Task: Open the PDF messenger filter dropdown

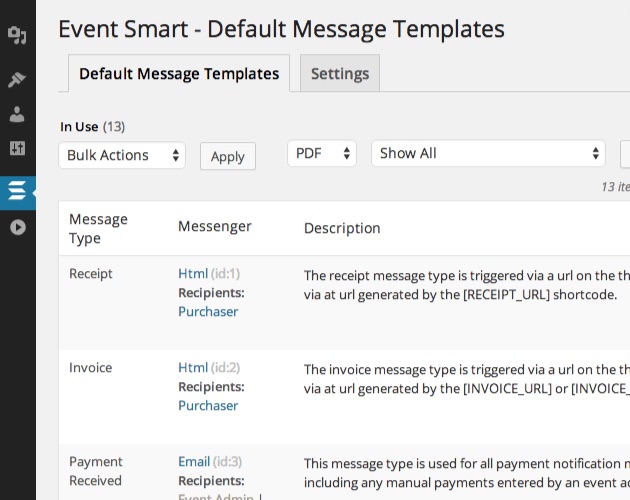Action: pyautogui.click(x=322, y=153)
